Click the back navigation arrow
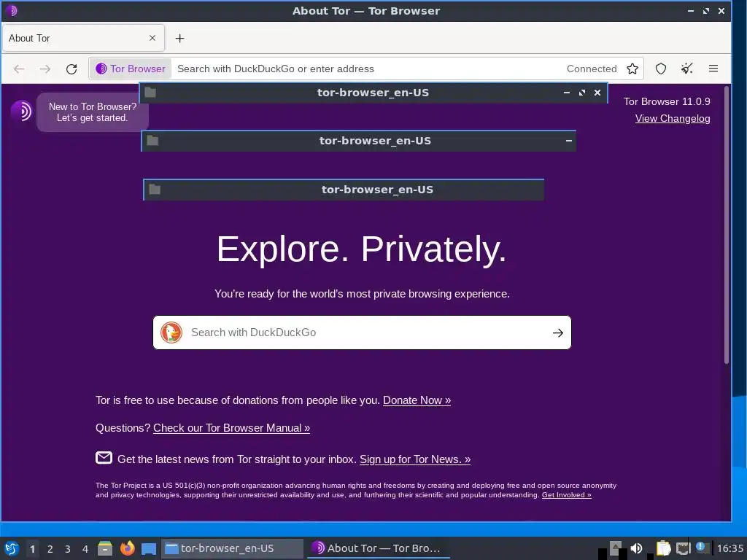 (19, 69)
